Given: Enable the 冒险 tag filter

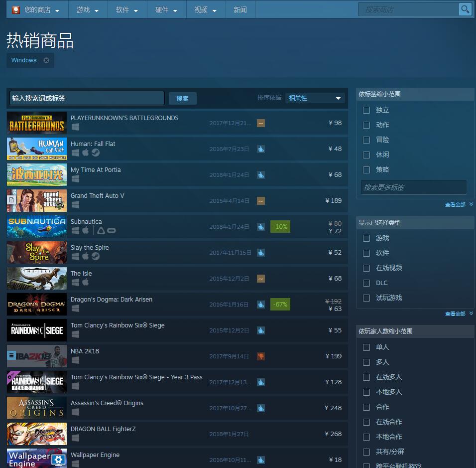Looking at the screenshot, I should tap(366, 140).
